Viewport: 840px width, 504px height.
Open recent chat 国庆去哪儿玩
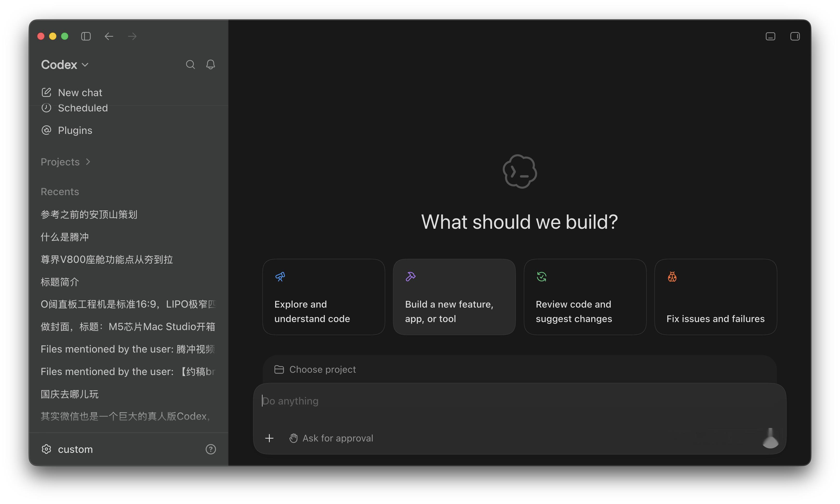point(129,394)
